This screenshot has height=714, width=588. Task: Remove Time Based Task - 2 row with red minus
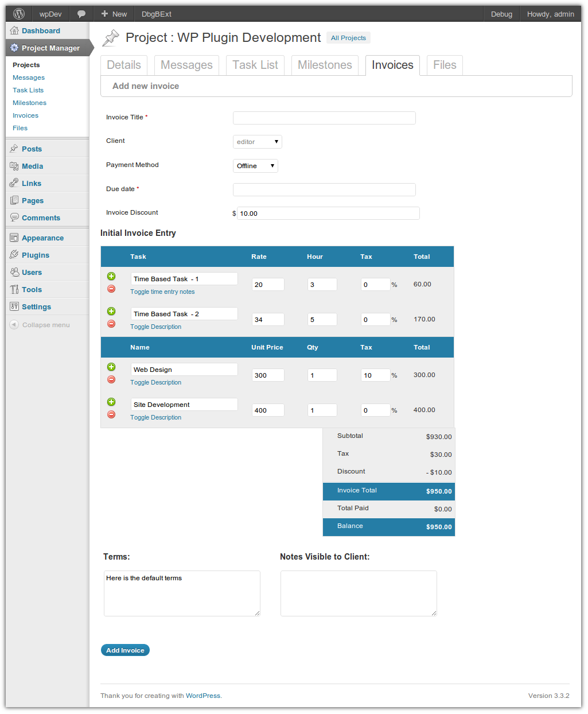point(111,324)
